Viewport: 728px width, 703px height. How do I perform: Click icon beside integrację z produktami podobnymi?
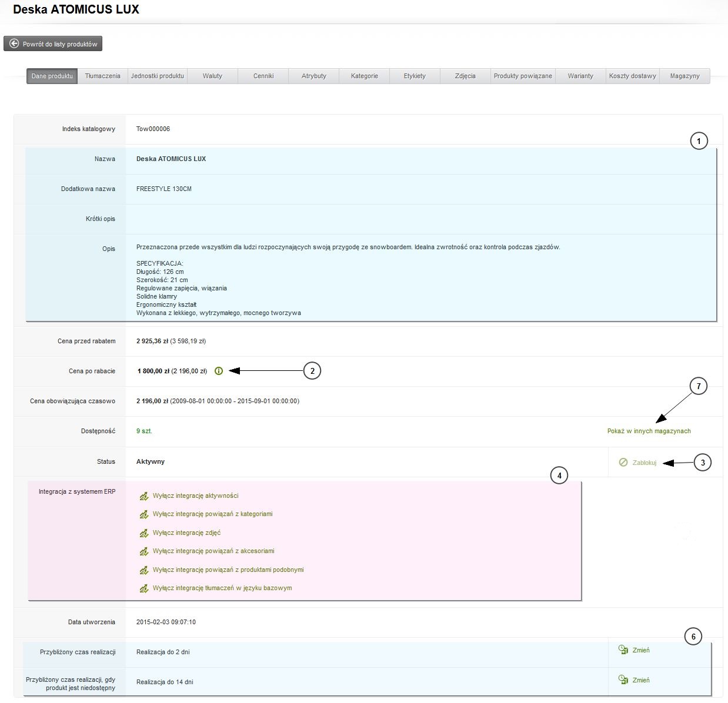click(143, 570)
